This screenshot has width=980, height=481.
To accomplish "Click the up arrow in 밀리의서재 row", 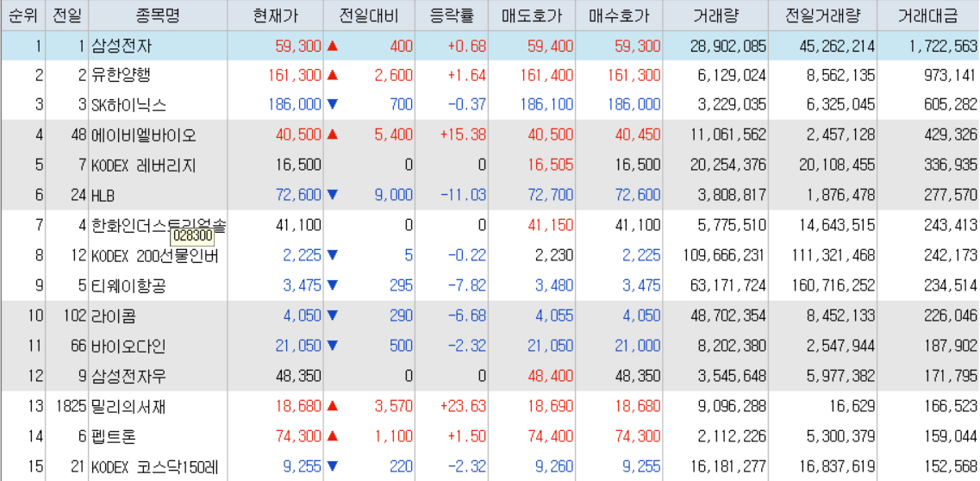I will point(333,407).
